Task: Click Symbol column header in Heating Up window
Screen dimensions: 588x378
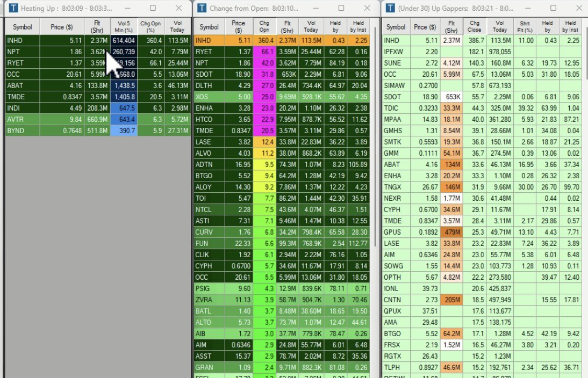Action: pyautogui.click(x=22, y=27)
